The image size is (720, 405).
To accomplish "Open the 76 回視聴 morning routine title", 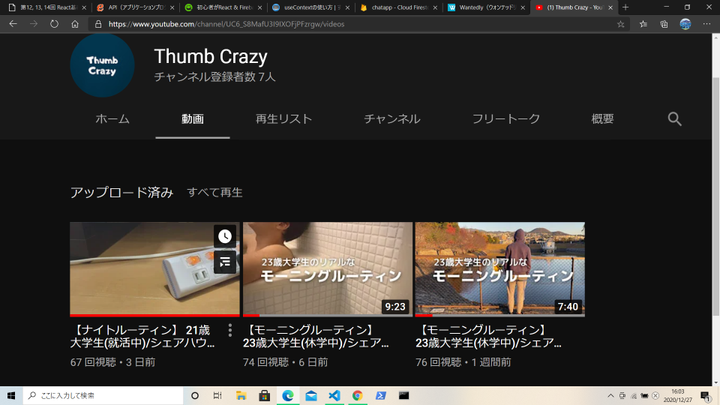I will pyautogui.click(x=489, y=337).
